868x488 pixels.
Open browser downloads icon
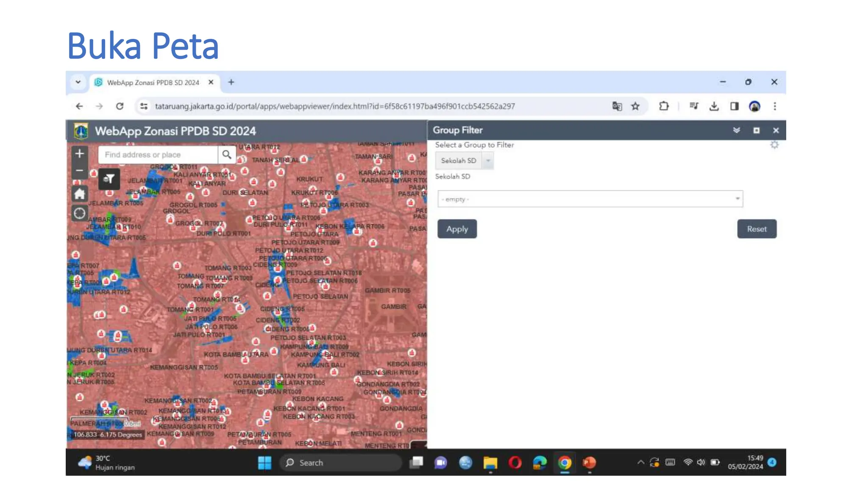click(714, 106)
